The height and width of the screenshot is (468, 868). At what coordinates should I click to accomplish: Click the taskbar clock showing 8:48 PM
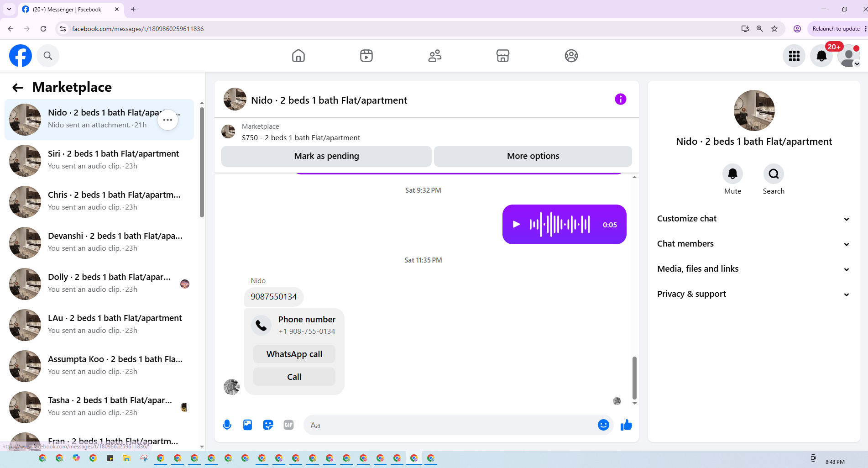(835, 462)
